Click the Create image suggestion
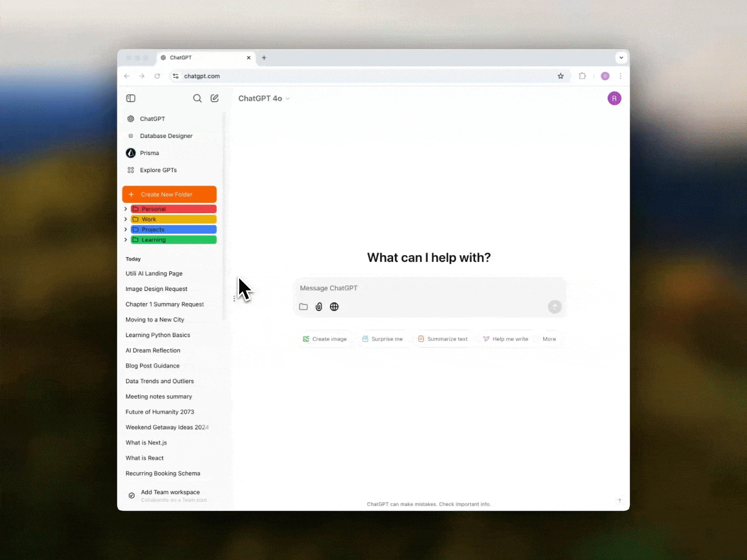The image size is (747, 560). click(325, 339)
